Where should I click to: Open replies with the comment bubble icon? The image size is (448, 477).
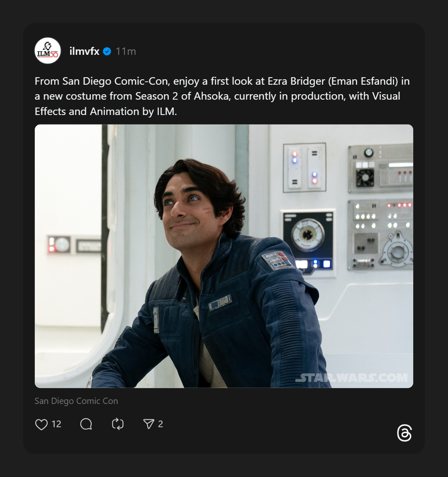point(86,424)
